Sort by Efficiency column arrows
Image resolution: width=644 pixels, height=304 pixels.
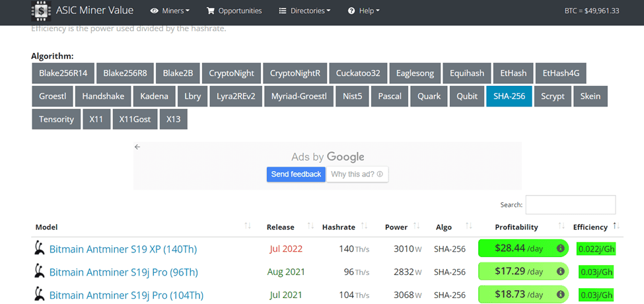click(616, 226)
